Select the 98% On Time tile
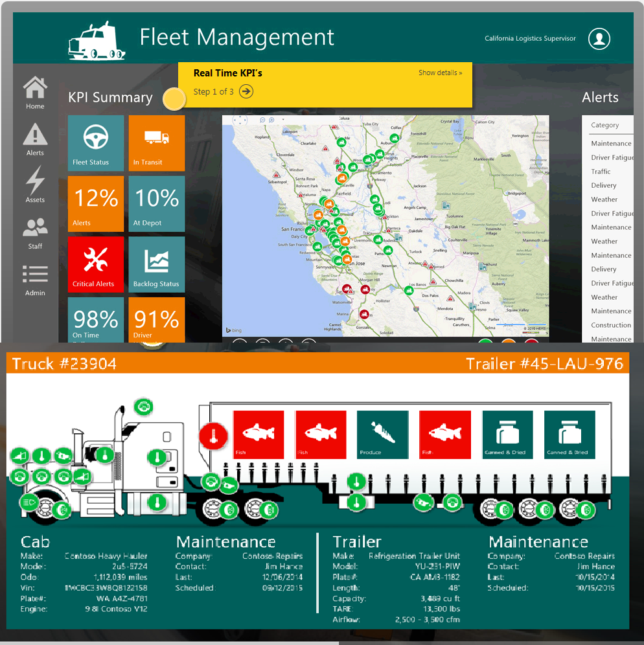The height and width of the screenshot is (645, 644). [x=96, y=320]
